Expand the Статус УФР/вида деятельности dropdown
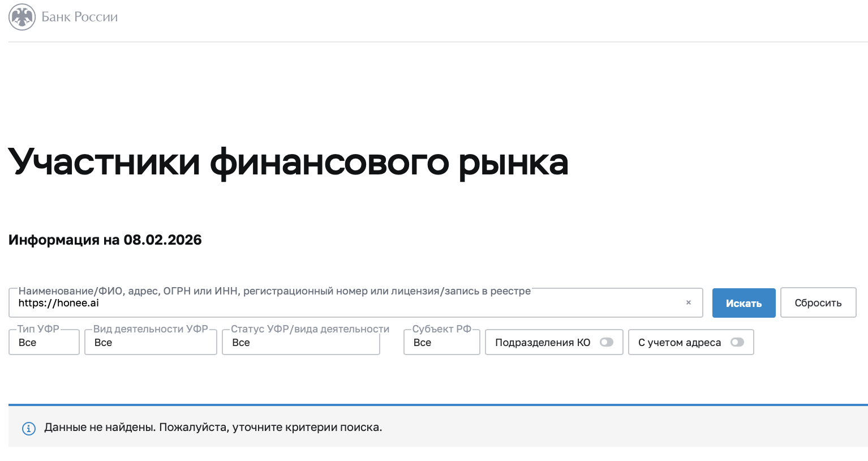The width and height of the screenshot is (868, 461). pyautogui.click(x=300, y=343)
